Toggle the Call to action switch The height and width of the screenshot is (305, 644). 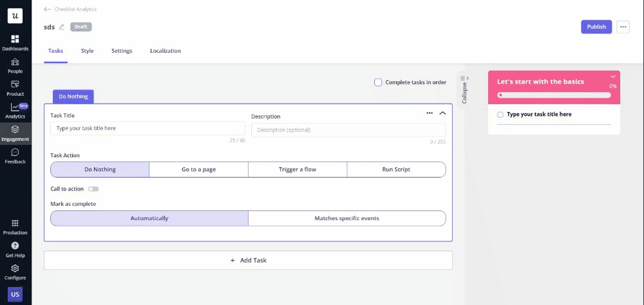93,189
